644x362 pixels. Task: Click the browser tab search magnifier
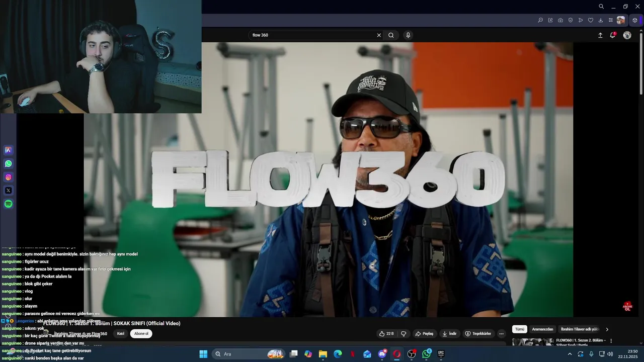pos(601,7)
